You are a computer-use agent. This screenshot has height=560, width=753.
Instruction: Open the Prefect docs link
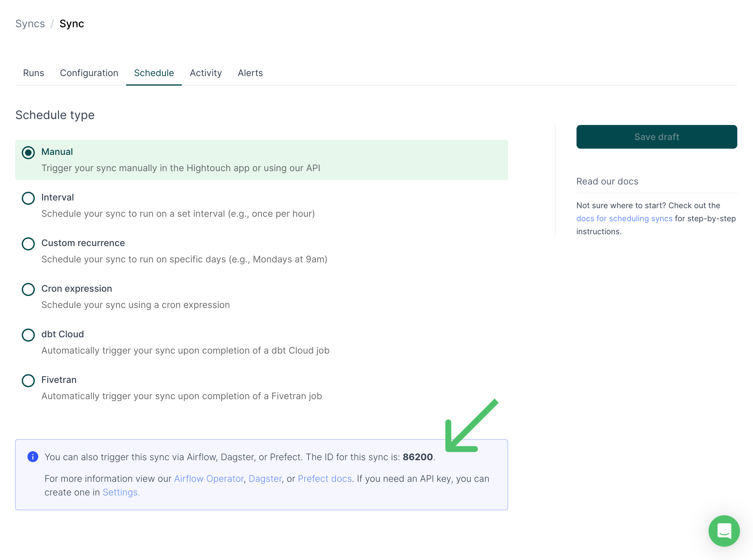[x=325, y=479]
